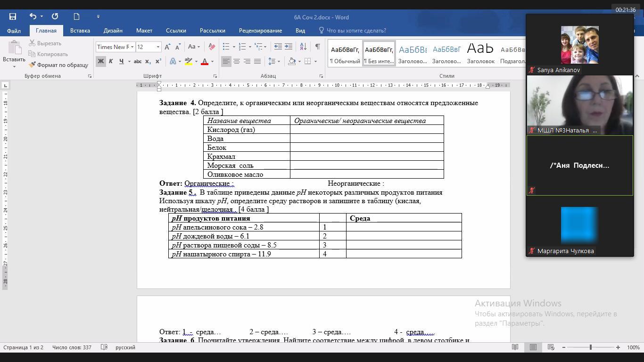Click the Increase Indent icon
Viewport: 644px width, 362px height.
289,47
